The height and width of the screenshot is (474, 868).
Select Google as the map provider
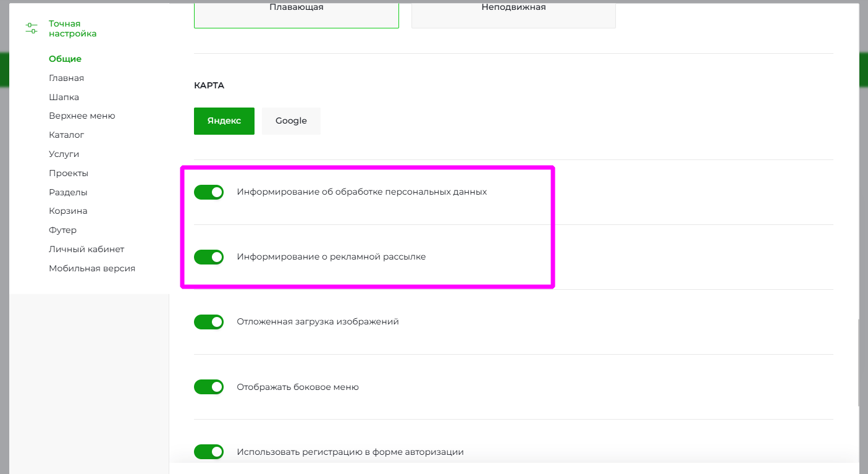[291, 121]
